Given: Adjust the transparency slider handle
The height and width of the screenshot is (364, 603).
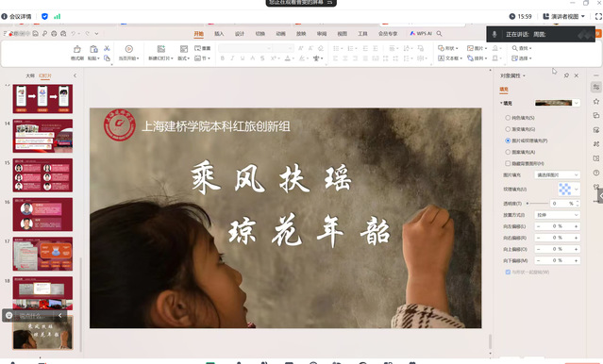Looking at the screenshot, I should pyautogui.click(x=528, y=204).
